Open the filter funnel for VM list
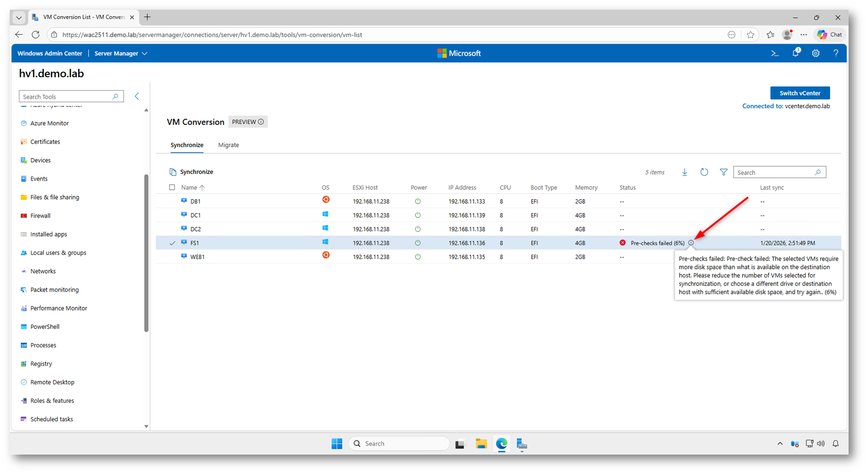The width and height of the screenshot is (868, 474). pyautogui.click(x=723, y=172)
